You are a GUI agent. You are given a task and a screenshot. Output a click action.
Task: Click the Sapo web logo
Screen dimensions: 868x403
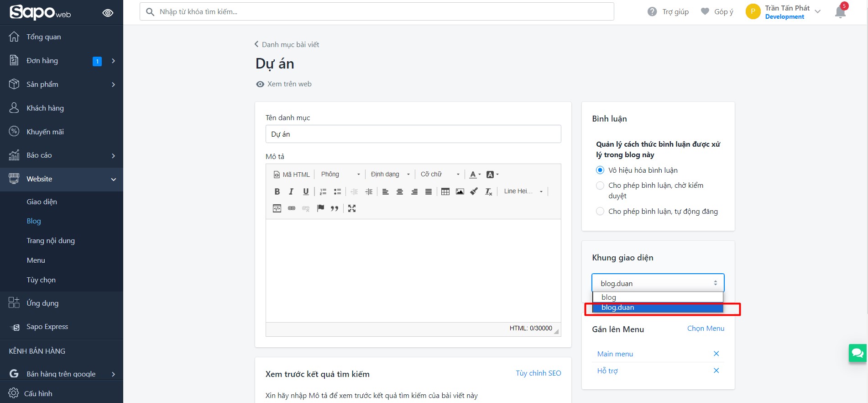point(40,12)
